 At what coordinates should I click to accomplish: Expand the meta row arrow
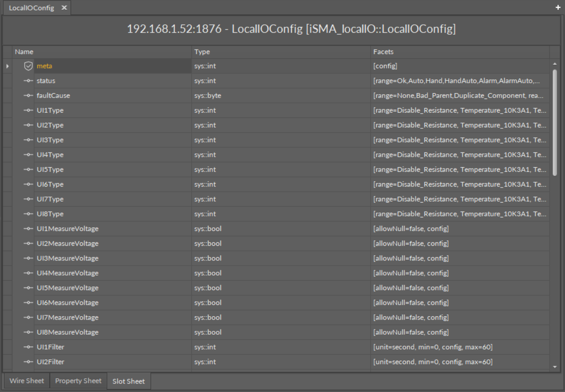7,66
